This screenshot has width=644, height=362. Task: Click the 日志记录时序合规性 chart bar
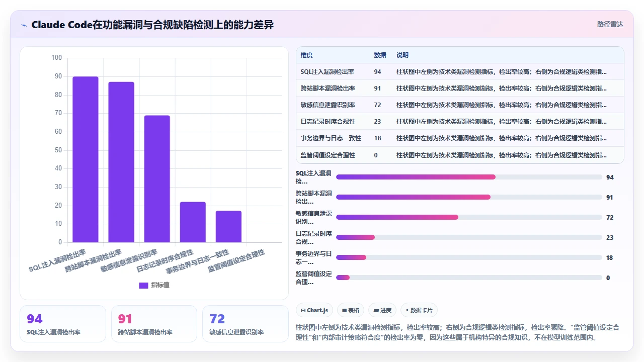[x=193, y=222]
